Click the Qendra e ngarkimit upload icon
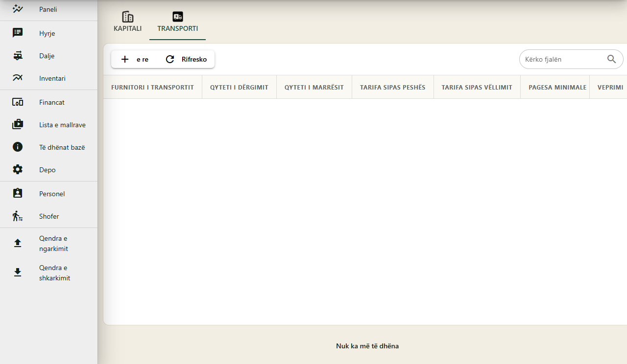Screen dimensions: 627x364 click(18, 243)
